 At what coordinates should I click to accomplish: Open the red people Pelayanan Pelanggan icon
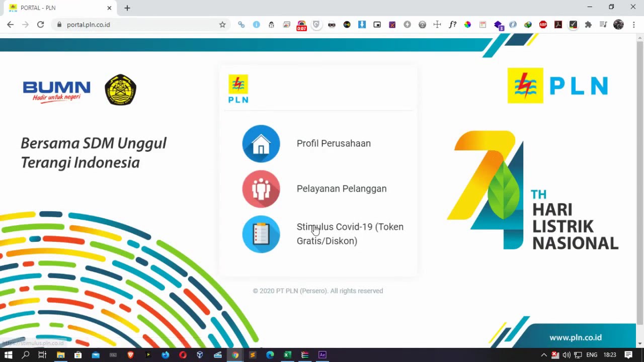(x=261, y=189)
